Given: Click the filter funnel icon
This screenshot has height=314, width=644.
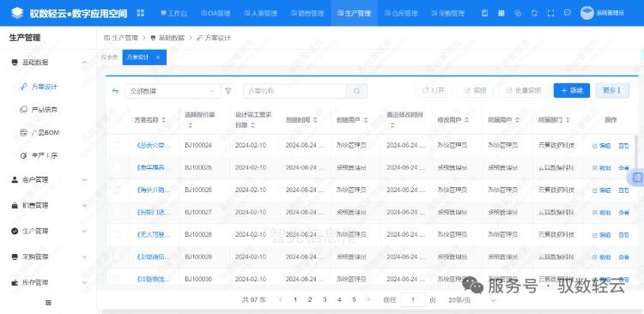Looking at the screenshot, I should click(228, 91).
